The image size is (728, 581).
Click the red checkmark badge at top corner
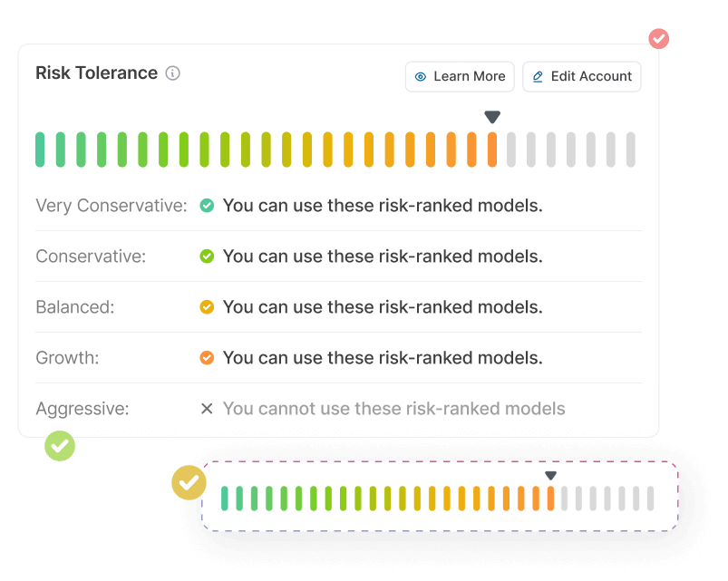point(659,38)
